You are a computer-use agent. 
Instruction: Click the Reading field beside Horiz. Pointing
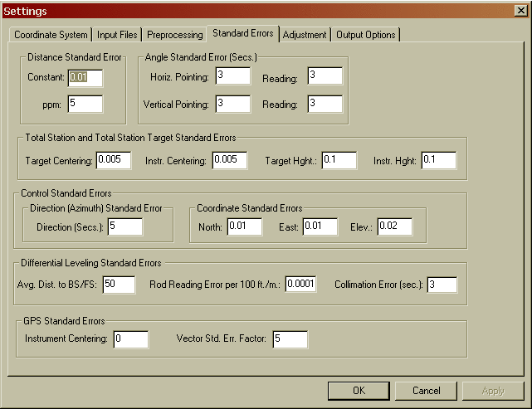click(325, 75)
